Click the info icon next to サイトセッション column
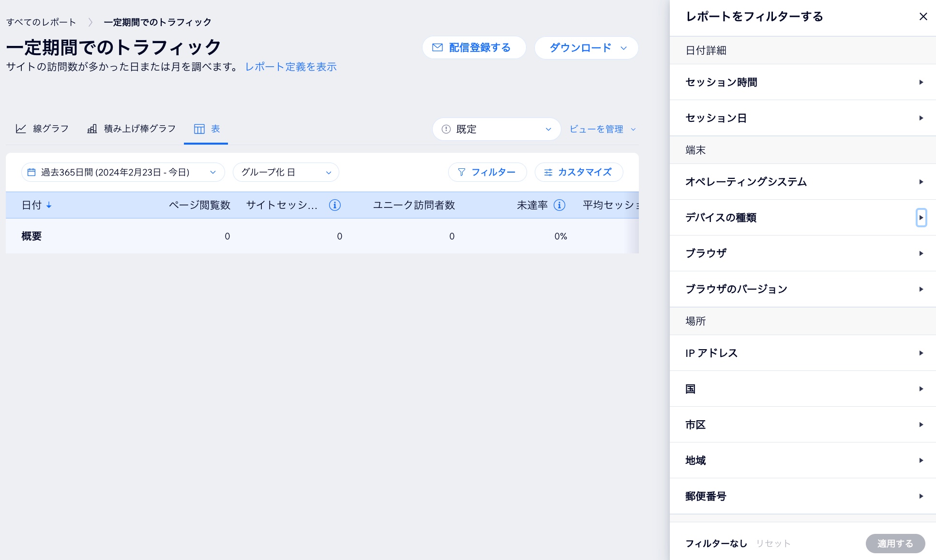The image size is (936, 560). pyautogui.click(x=335, y=205)
